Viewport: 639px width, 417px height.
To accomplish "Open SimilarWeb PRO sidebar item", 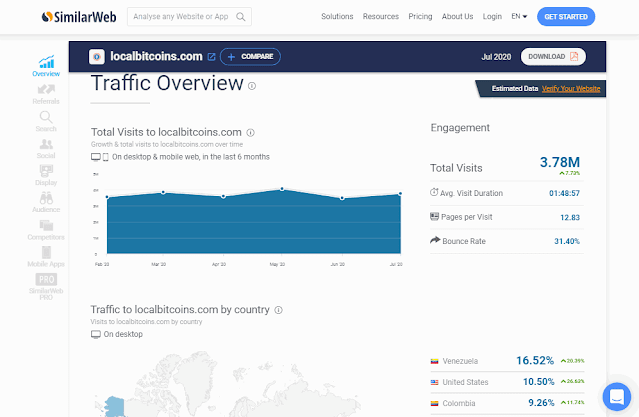I will (46, 287).
